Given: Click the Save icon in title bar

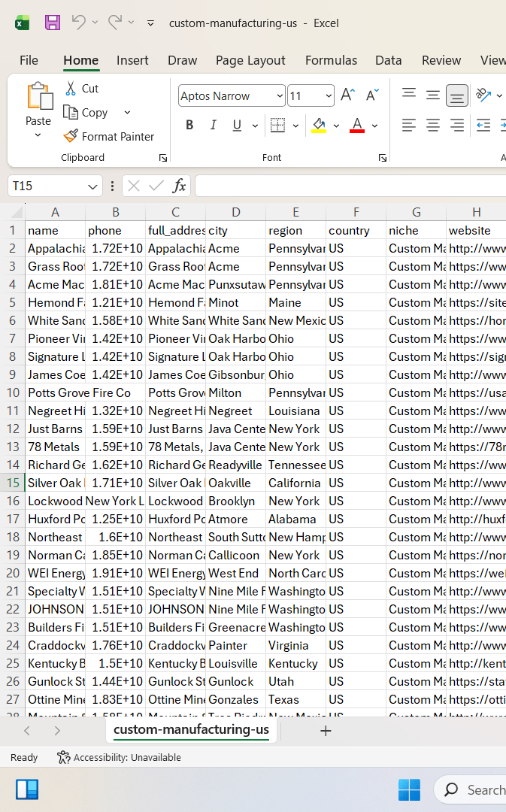Looking at the screenshot, I should tap(53, 23).
